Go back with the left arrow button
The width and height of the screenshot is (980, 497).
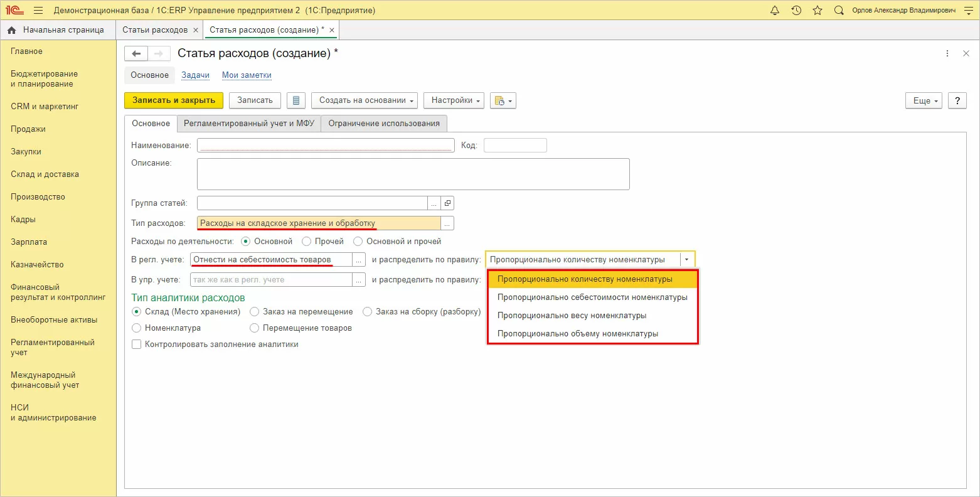click(x=136, y=54)
